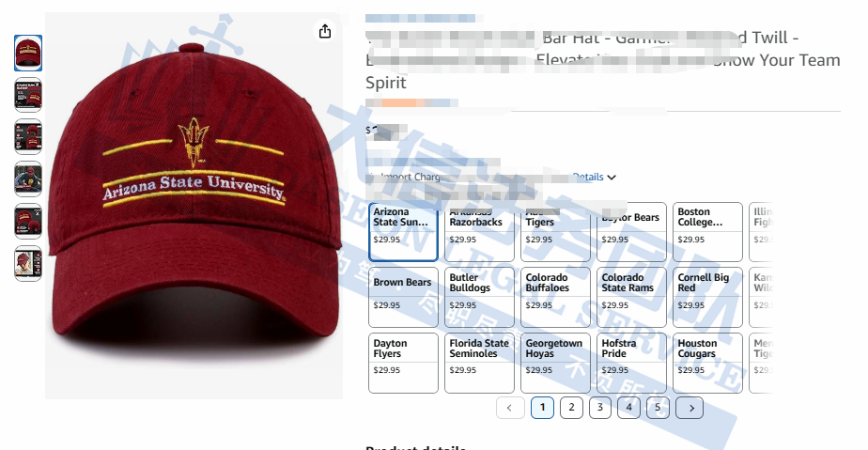
Task: Pick the Georgetown Hoyas hat variant
Action: 555,363
